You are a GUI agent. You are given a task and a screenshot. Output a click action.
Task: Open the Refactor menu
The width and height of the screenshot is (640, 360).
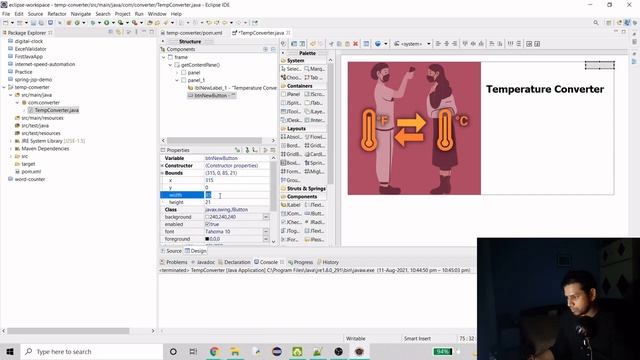(x=57, y=14)
